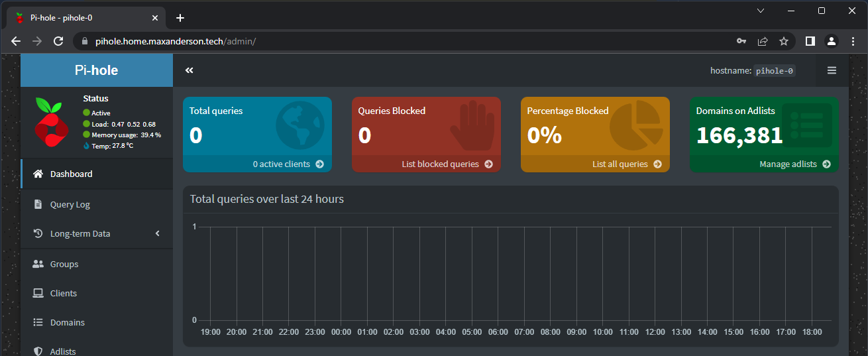Reload the page with refresh icon

point(58,41)
